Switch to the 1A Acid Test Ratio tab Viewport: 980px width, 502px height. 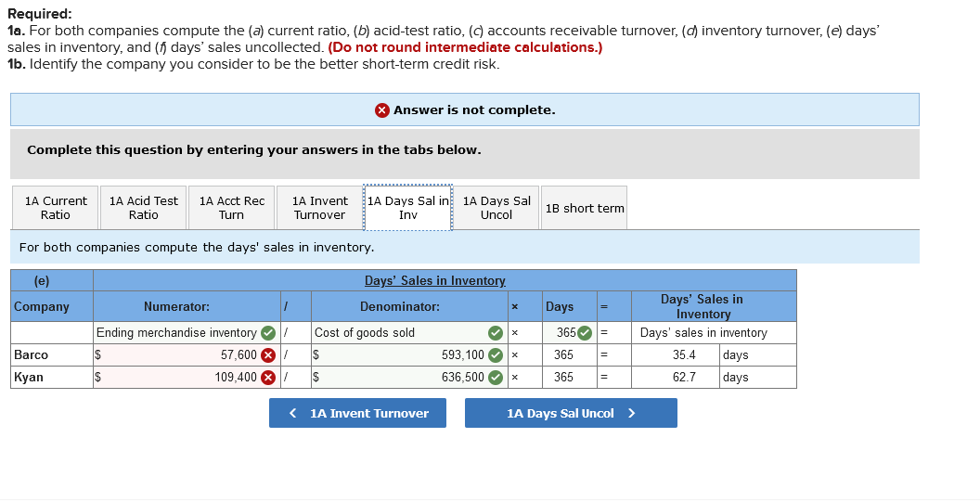tap(144, 208)
